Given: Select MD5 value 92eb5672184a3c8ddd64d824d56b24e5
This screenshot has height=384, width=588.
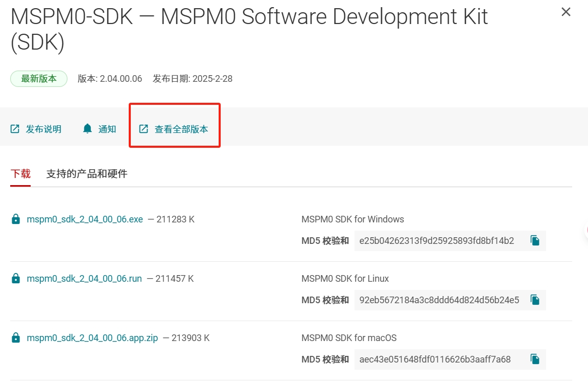Looking at the screenshot, I should click(x=439, y=300).
